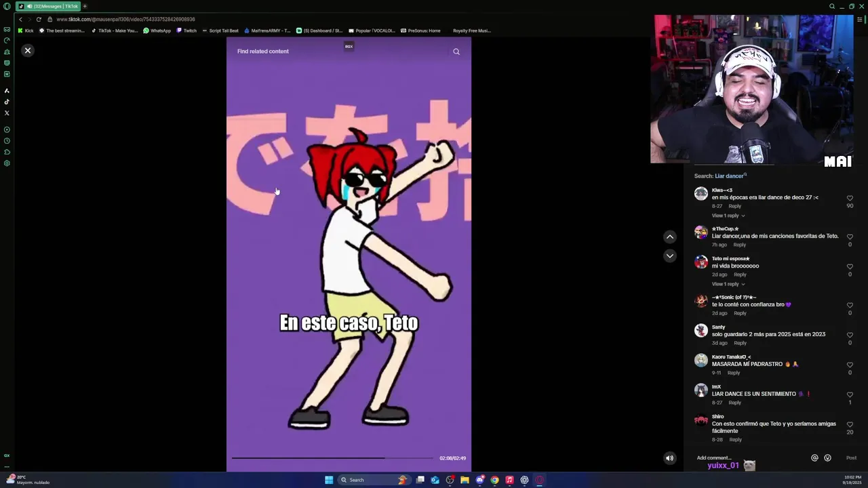The width and height of the screenshot is (868, 488).
Task: Open the emoji picker in the comment box
Action: pyautogui.click(x=827, y=458)
